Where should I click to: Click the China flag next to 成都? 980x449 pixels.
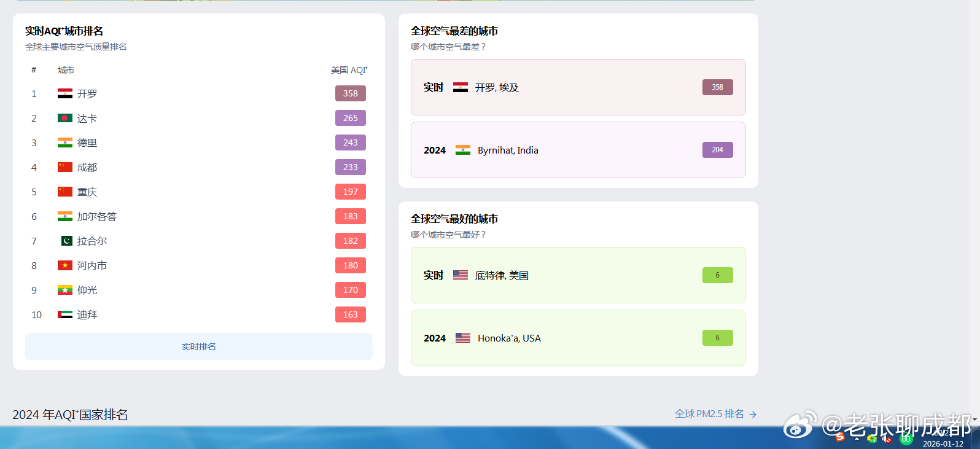(65, 167)
